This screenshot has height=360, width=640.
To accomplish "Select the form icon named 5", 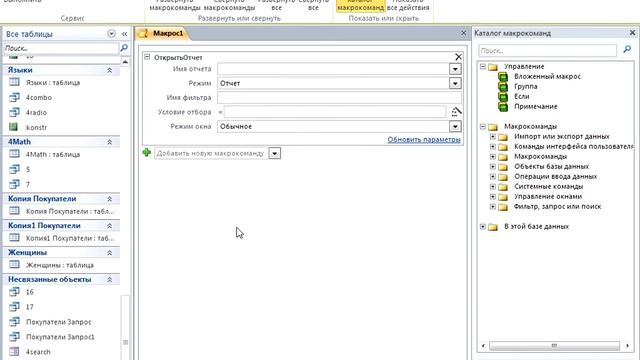I will (x=14, y=169).
